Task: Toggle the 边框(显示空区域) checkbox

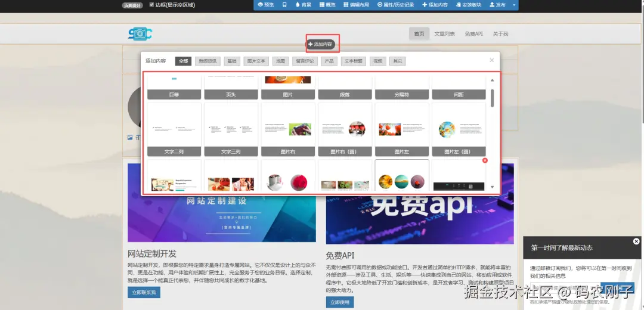Action: click(x=151, y=5)
